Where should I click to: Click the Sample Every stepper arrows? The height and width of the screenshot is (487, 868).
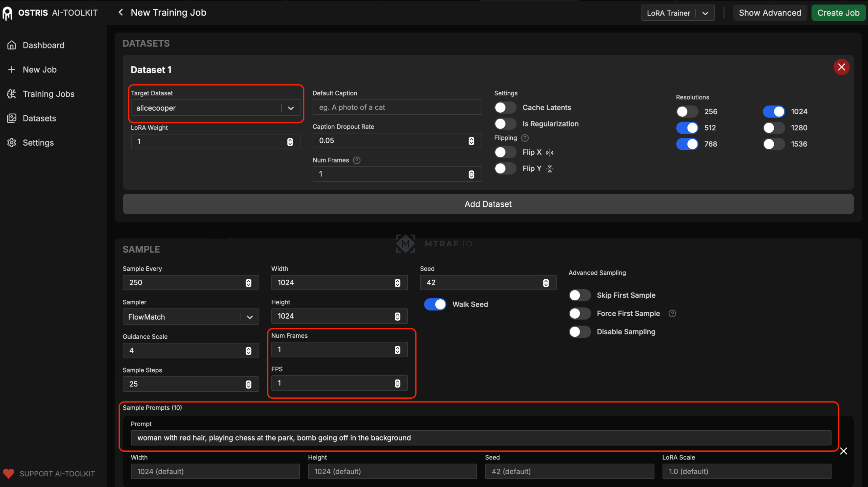(x=249, y=283)
